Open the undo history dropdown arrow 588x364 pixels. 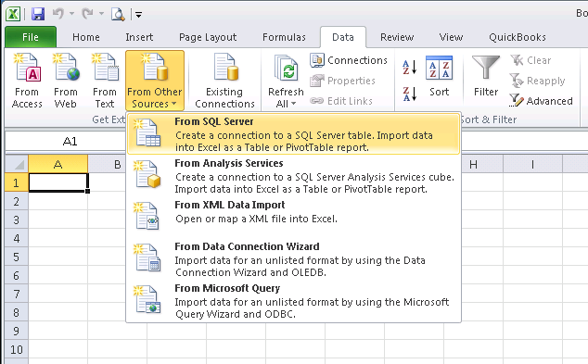tap(71, 14)
